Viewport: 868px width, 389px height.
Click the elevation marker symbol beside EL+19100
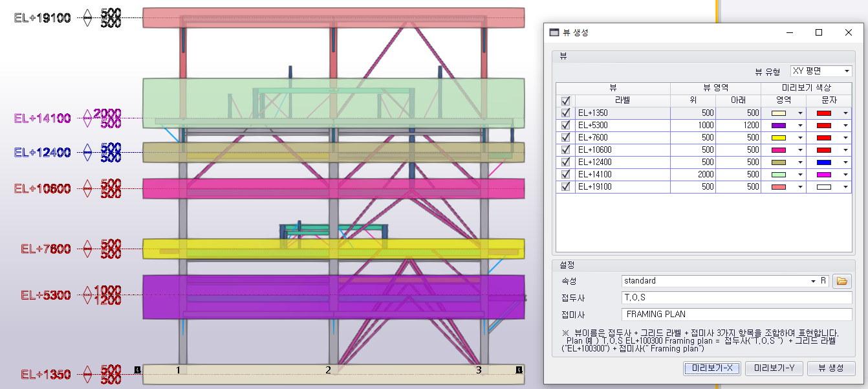[88, 18]
